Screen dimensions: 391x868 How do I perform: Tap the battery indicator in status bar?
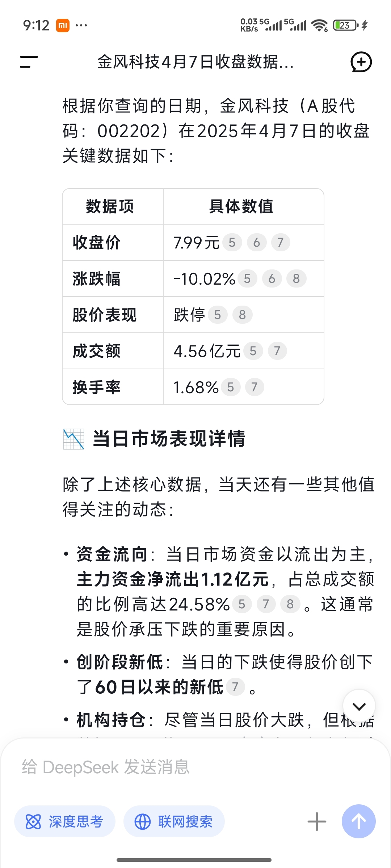(x=345, y=25)
